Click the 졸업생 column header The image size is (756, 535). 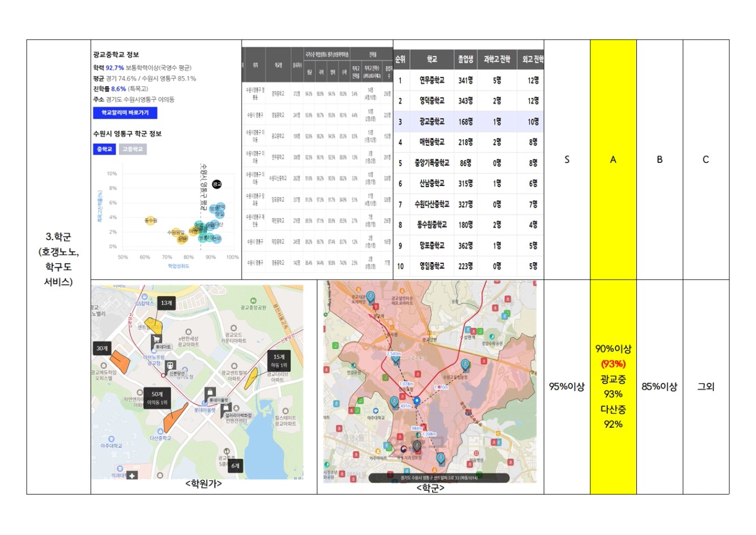coord(466,59)
